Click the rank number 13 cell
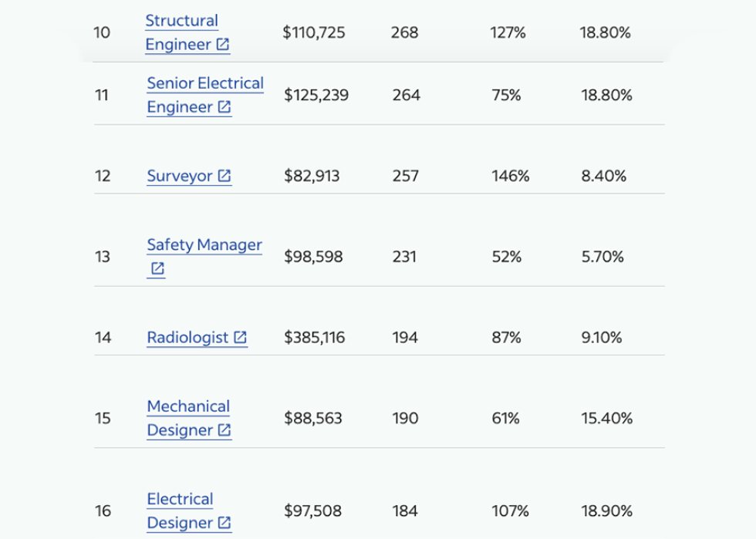756x539 pixels. 101,256
